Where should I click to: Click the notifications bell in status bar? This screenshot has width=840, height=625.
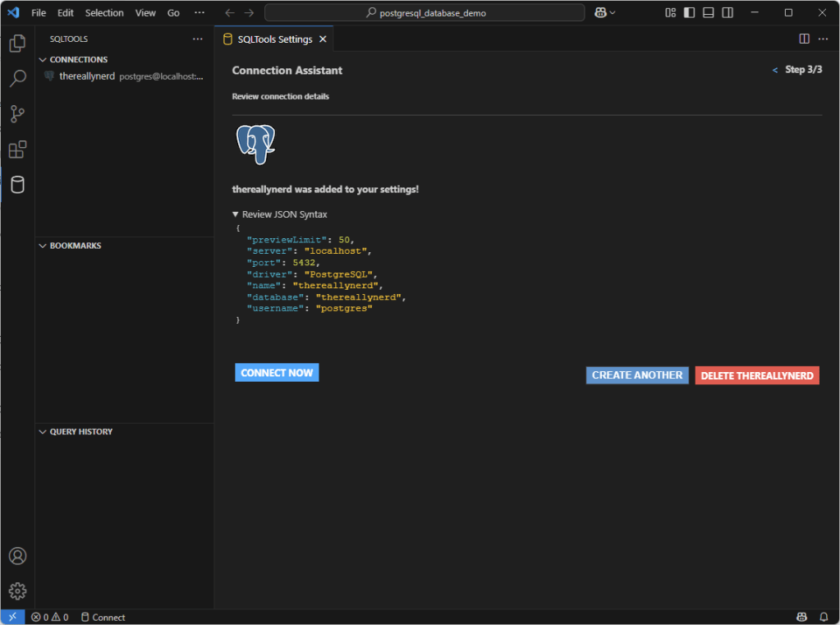[x=824, y=617]
